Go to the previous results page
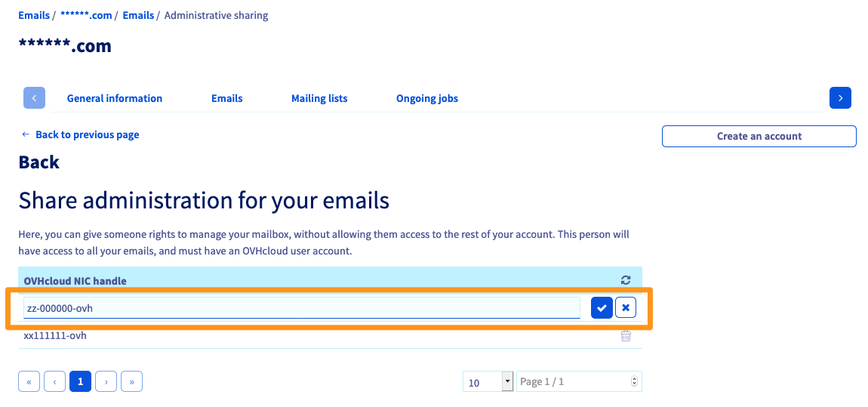This screenshot has width=868, height=407. tap(54, 382)
